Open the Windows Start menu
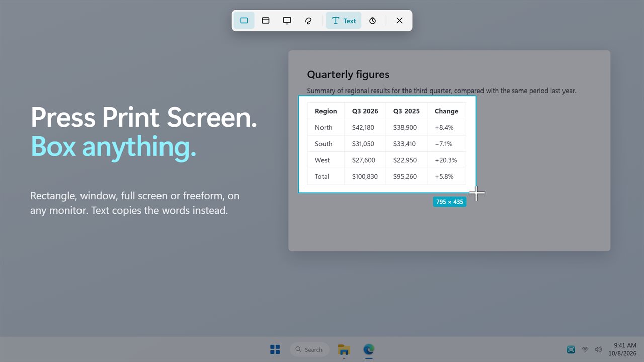This screenshot has height=362, width=644. [275, 349]
